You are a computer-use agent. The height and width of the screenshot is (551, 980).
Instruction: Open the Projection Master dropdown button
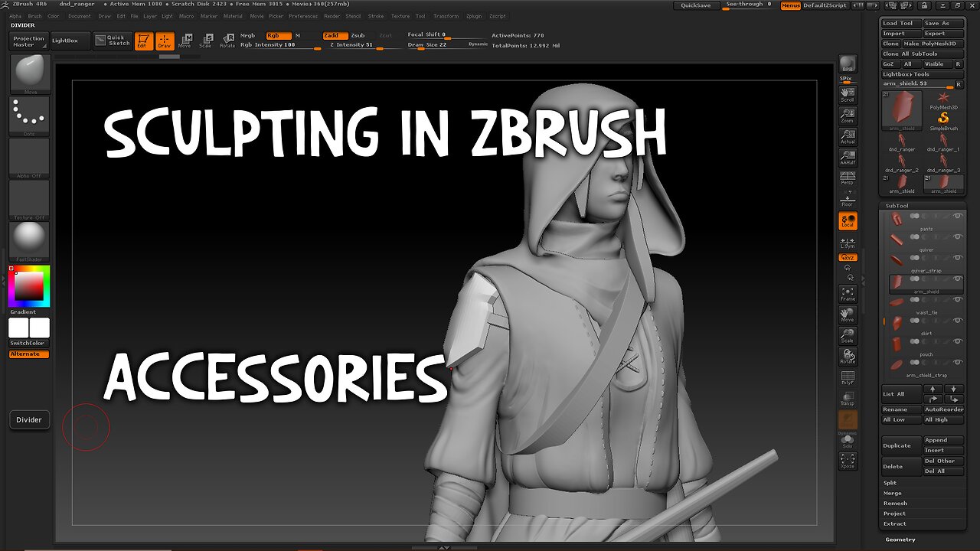click(29, 41)
